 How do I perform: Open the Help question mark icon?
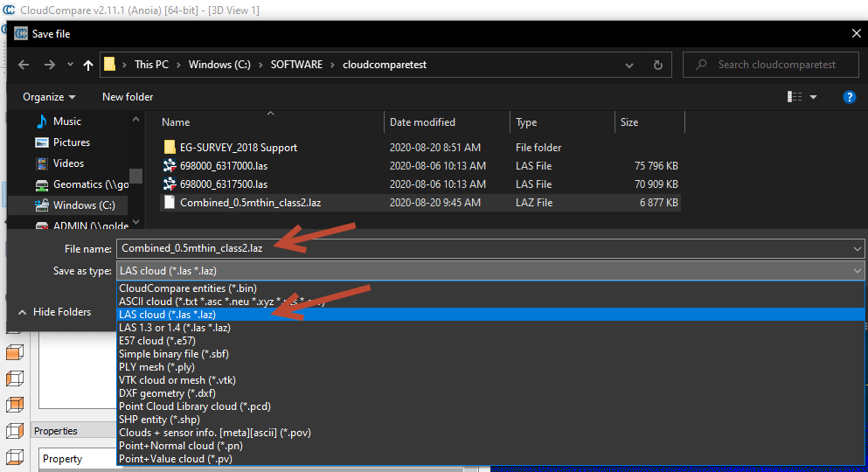pos(849,97)
